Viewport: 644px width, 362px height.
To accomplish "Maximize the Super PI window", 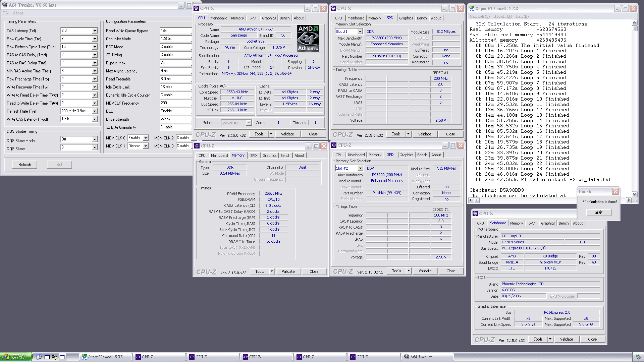I will click(x=626, y=9).
